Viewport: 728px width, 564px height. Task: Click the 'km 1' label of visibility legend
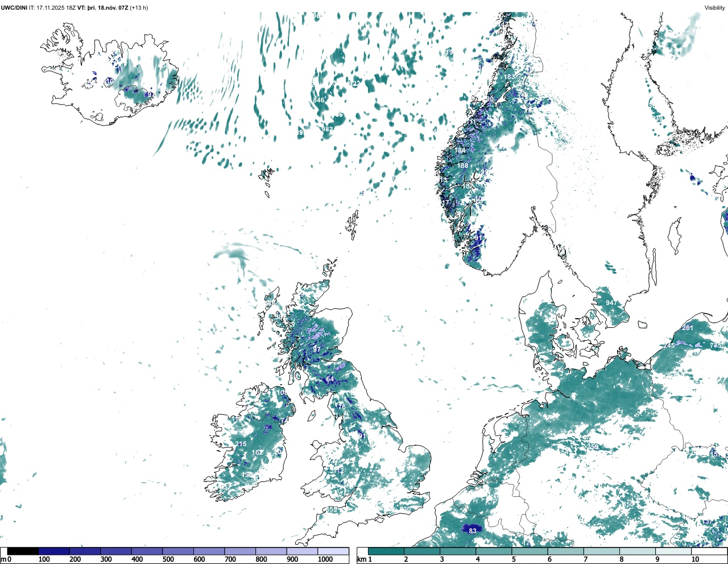point(364,559)
